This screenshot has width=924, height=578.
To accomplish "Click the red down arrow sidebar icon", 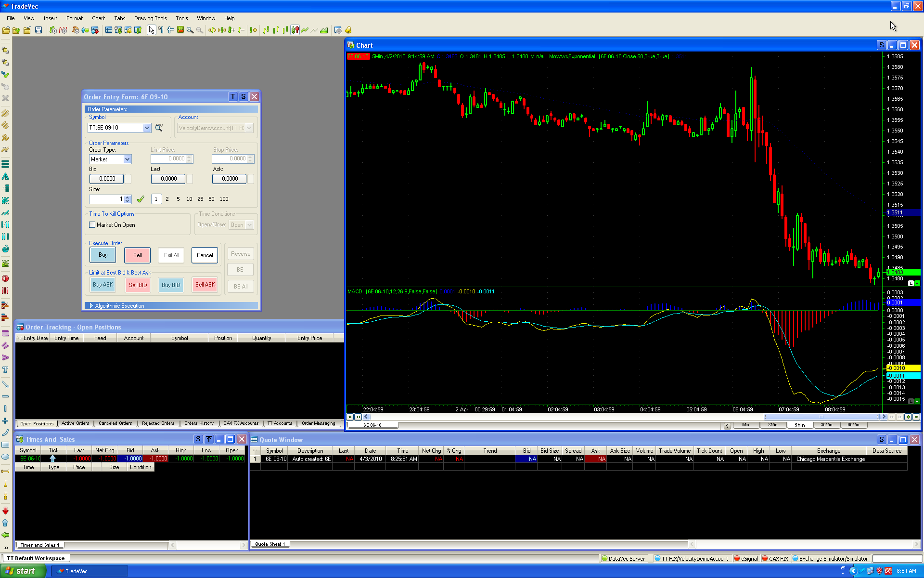I will pyautogui.click(x=5, y=511).
